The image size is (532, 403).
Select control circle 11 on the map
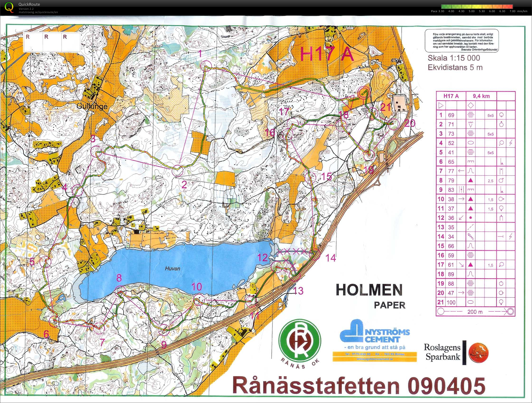point(251,301)
